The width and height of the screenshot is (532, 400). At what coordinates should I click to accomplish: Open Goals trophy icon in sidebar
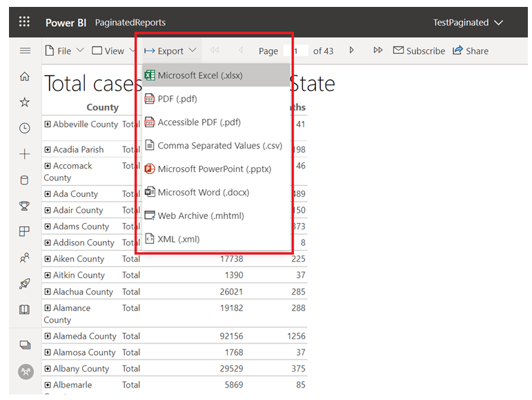[x=24, y=206]
